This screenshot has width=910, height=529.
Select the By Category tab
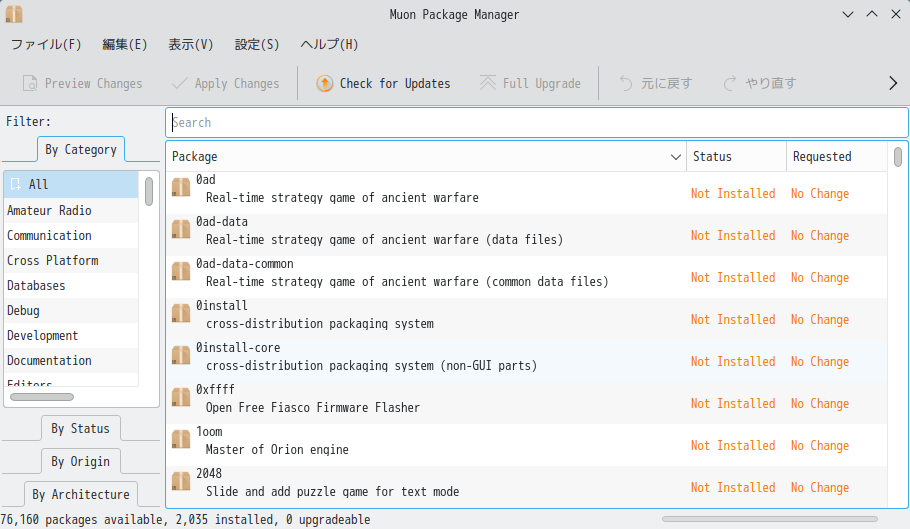[x=81, y=150]
